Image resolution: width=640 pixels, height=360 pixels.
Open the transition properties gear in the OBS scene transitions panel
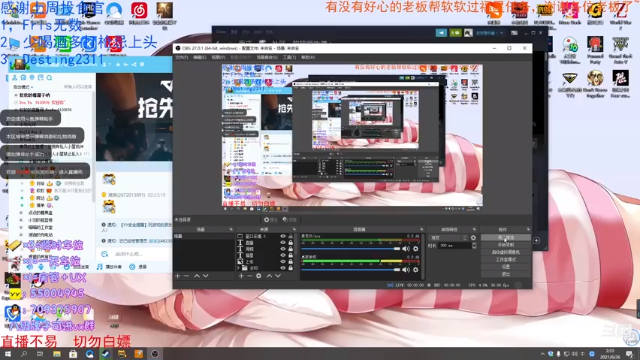pos(473,238)
